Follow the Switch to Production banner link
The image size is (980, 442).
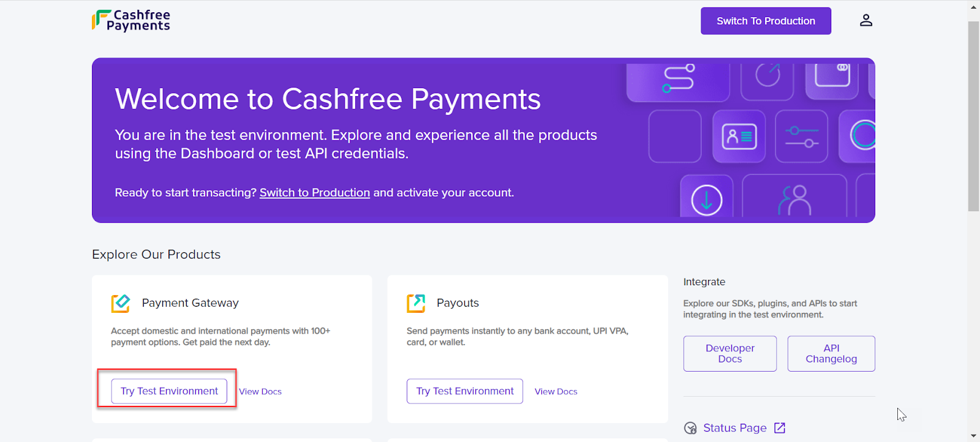pyautogui.click(x=315, y=193)
